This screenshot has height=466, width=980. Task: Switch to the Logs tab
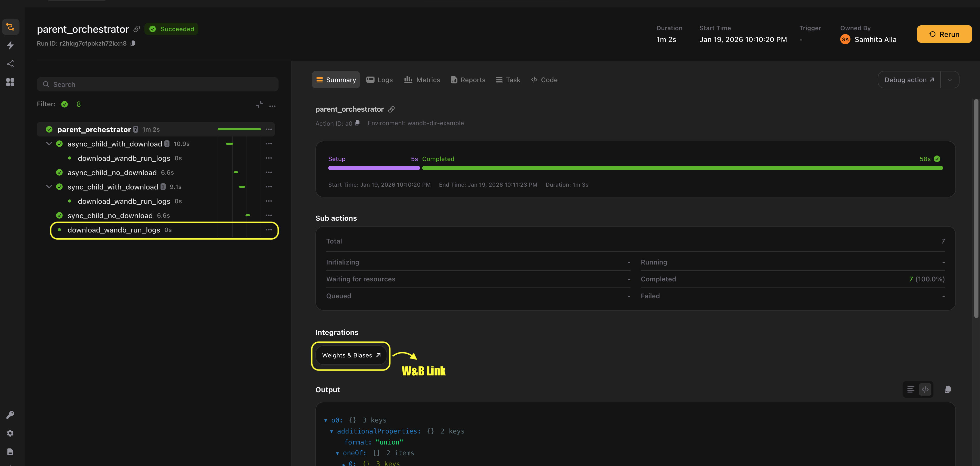coord(379,80)
